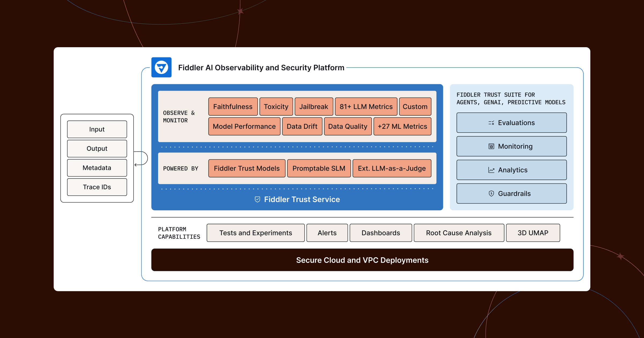Click the curved arrow pointing to Metadata
This screenshot has width=644, height=338.
(141, 158)
